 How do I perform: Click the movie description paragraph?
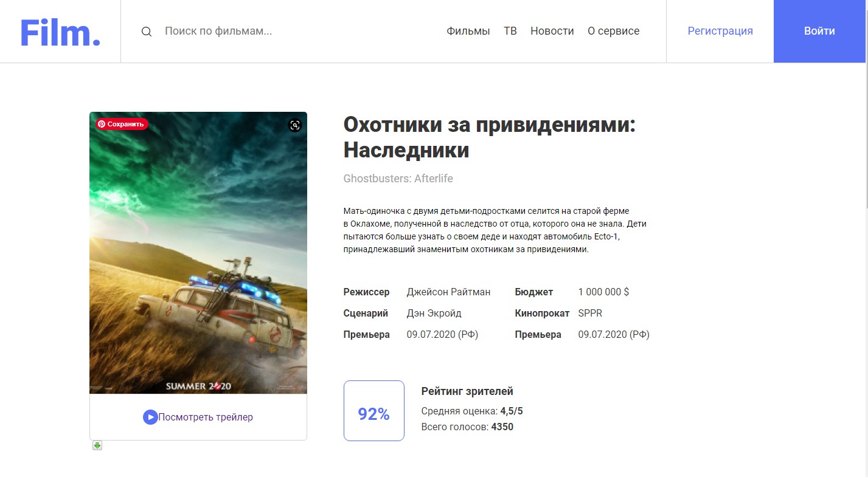(495, 230)
